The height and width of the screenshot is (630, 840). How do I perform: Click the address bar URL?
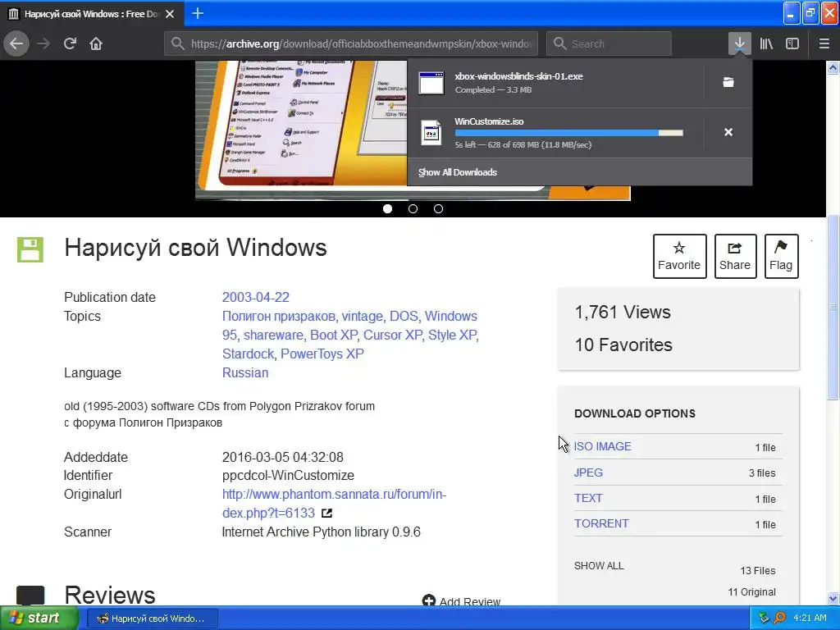(x=361, y=44)
